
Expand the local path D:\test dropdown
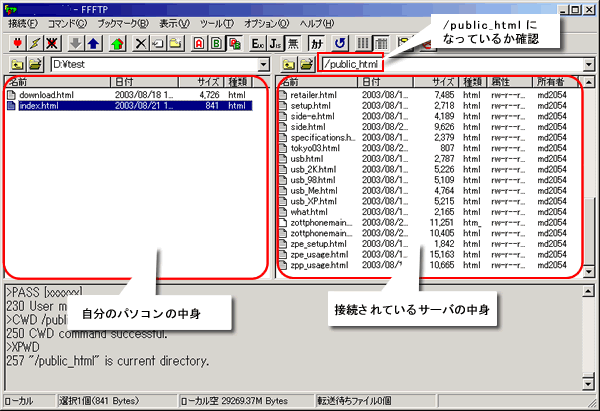click(x=261, y=65)
